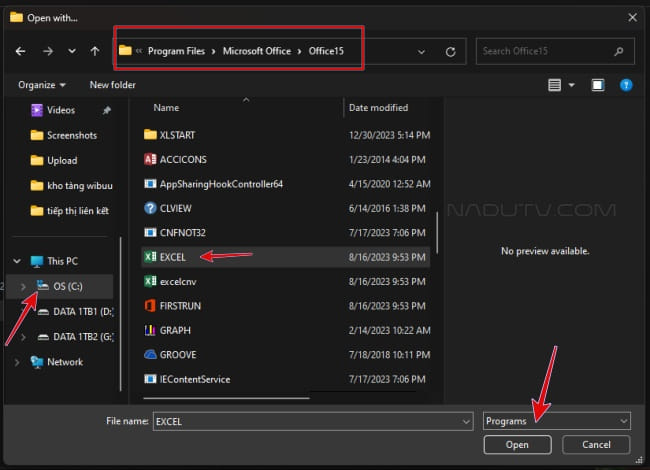Click the GROOVE date 7/18/2018 10:11 PM
650x470 pixels.
(x=390, y=355)
